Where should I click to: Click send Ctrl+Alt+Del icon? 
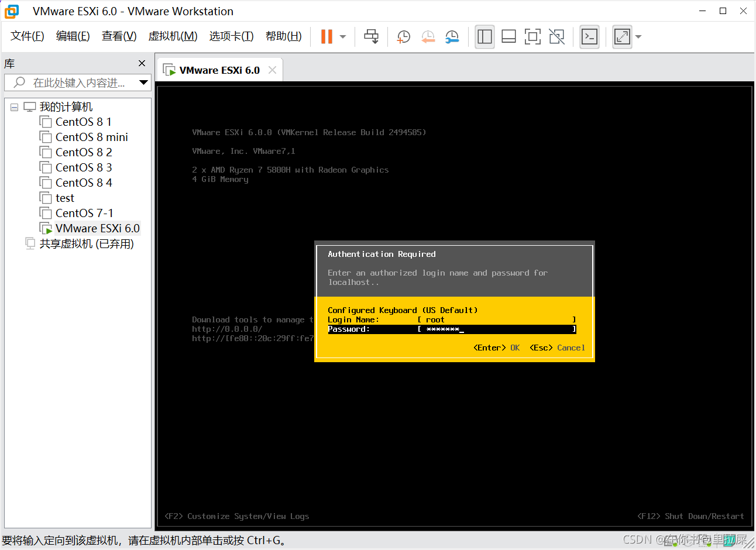[x=372, y=36]
